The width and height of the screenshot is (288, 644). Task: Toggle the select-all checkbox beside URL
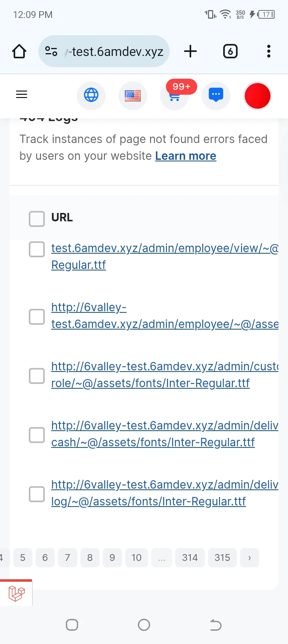point(37,219)
